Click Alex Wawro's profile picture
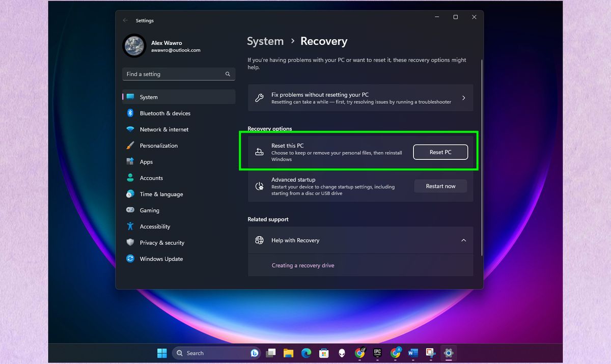 coord(134,46)
